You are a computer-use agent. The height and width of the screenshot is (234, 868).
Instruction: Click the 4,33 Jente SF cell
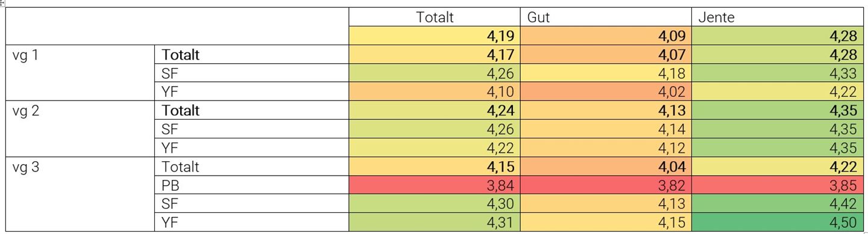pyautogui.click(x=777, y=73)
